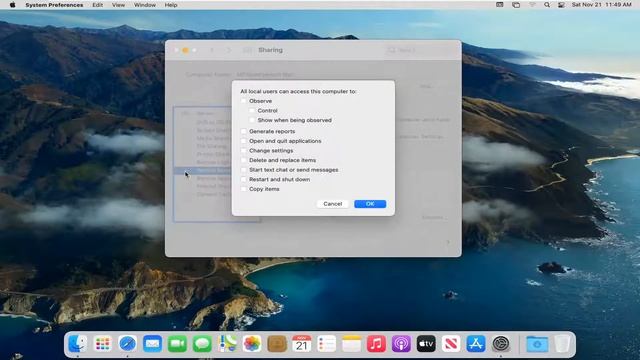Open the View menu
Viewport: 640px width, 360px height.
118,5
